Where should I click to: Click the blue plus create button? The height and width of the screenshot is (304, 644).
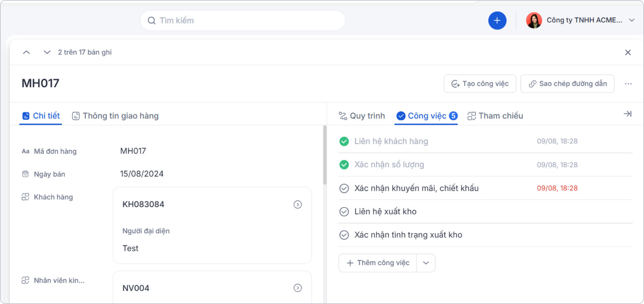click(x=497, y=20)
